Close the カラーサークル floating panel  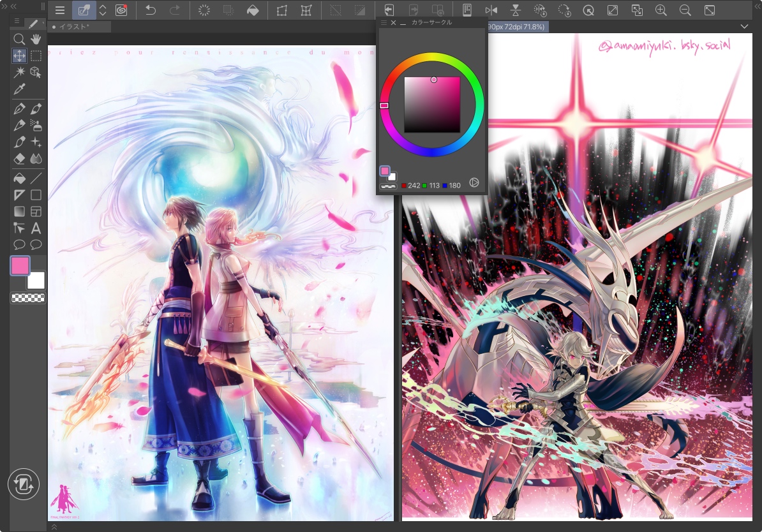[393, 22]
